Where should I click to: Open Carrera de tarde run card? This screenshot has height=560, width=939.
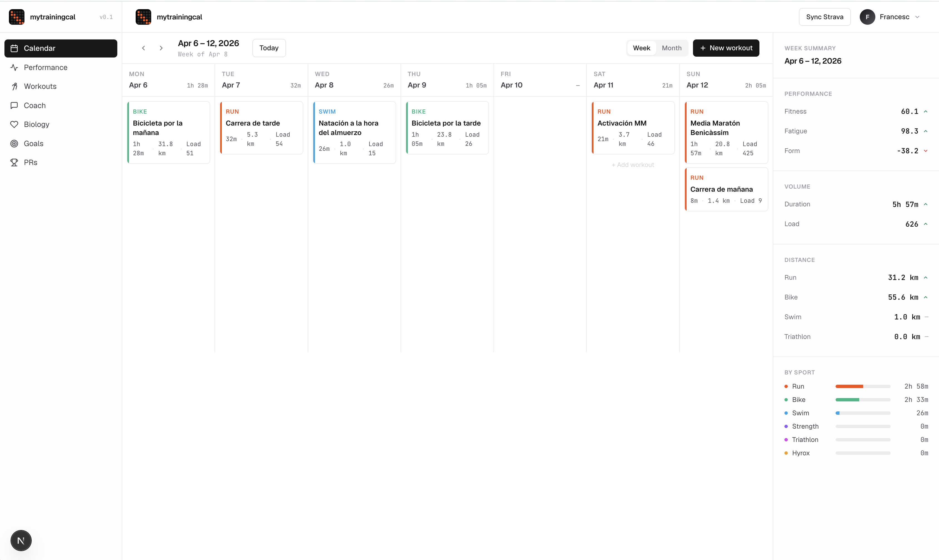point(261,127)
